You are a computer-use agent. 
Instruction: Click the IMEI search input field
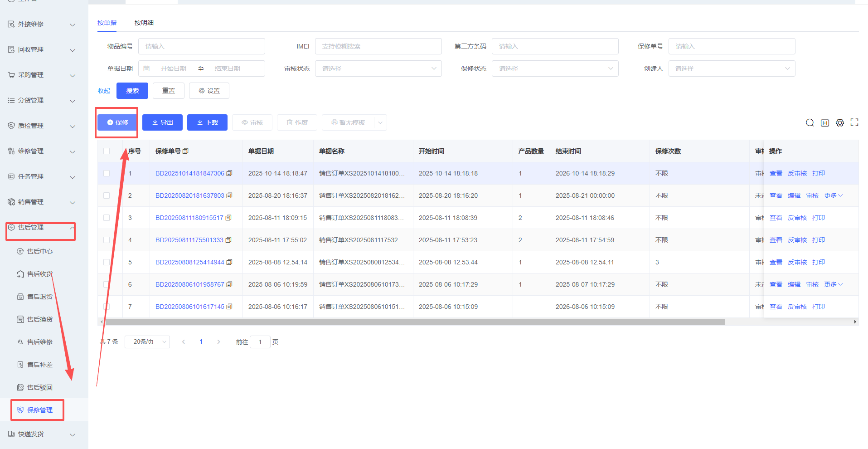pos(378,46)
